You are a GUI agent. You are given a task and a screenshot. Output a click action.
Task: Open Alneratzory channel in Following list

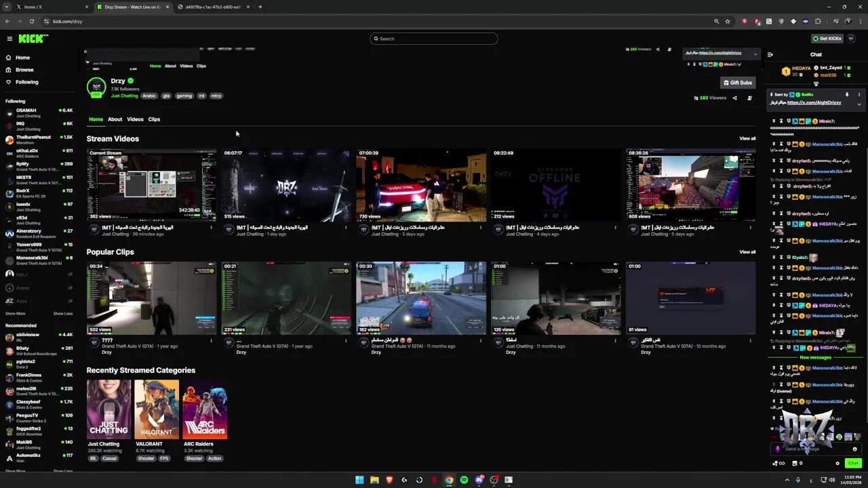(39, 234)
